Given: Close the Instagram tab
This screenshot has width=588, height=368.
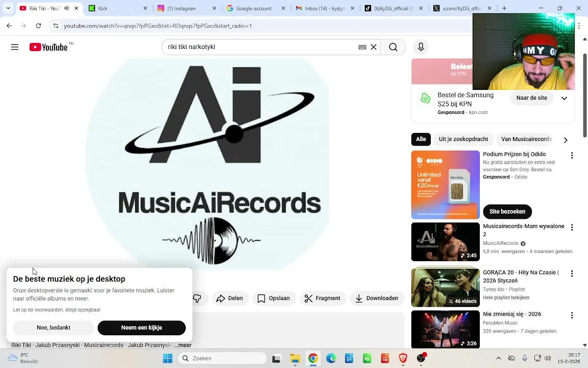Looking at the screenshot, I should tap(214, 8).
